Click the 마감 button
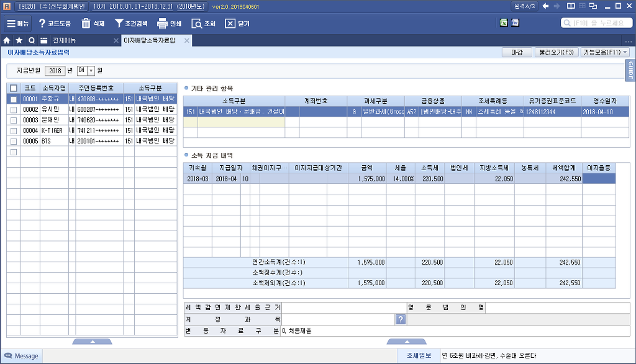 tap(517, 53)
